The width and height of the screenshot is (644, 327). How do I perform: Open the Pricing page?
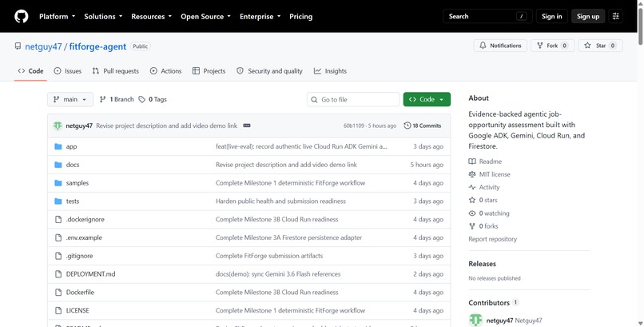(300, 17)
